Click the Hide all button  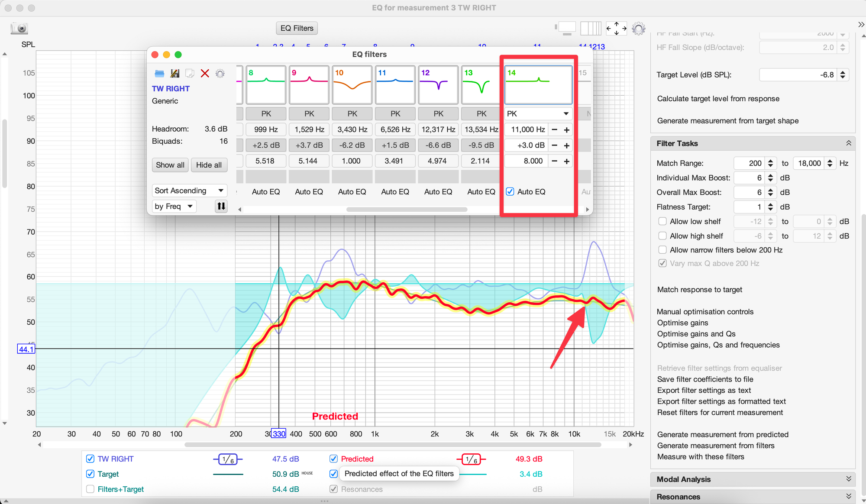pos(209,165)
